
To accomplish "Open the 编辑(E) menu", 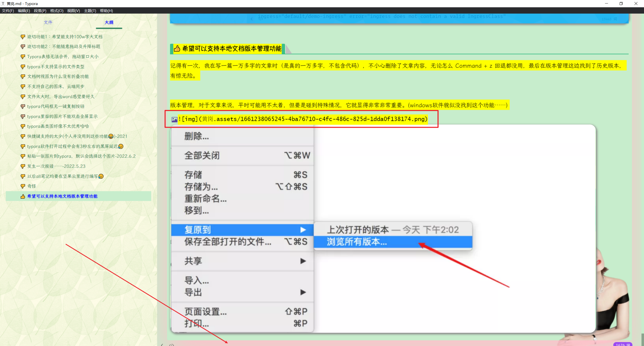I will 24,11.
